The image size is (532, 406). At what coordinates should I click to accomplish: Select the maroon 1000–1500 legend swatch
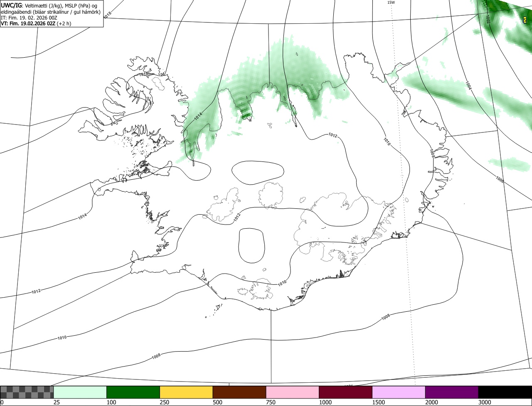click(x=346, y=392)
